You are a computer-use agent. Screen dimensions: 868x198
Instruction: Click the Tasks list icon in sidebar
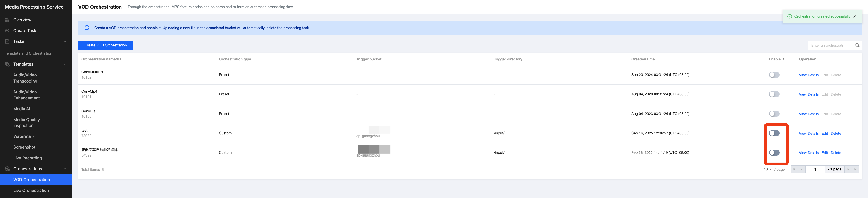coord(7,41)
